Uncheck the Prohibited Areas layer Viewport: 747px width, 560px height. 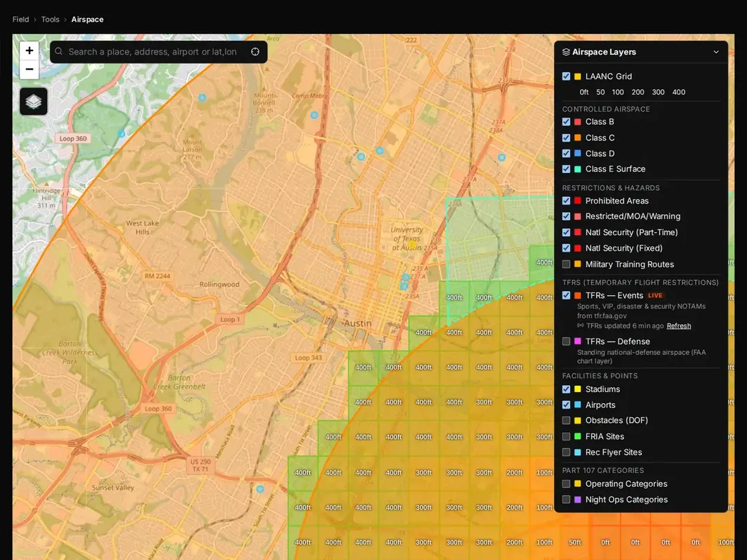click(x=566, y=201)
